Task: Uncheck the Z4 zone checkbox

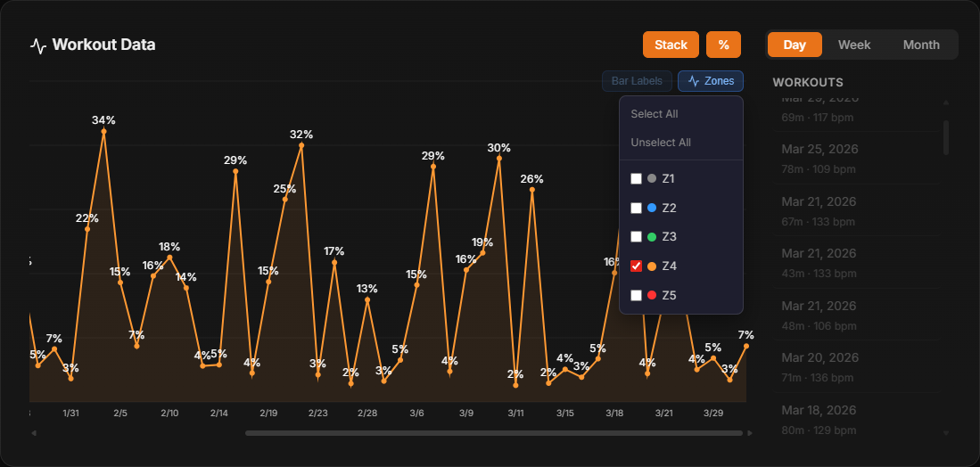Action: coord(636,266)
